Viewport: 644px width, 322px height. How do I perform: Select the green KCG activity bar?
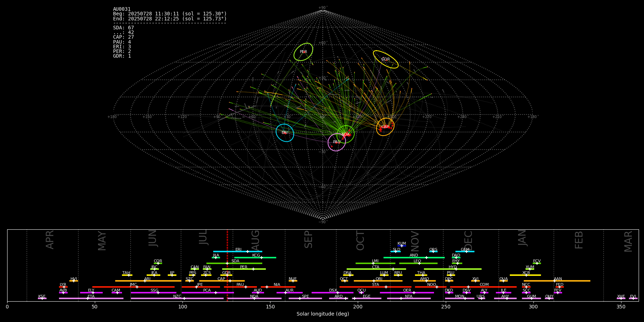tap(255, 257)
